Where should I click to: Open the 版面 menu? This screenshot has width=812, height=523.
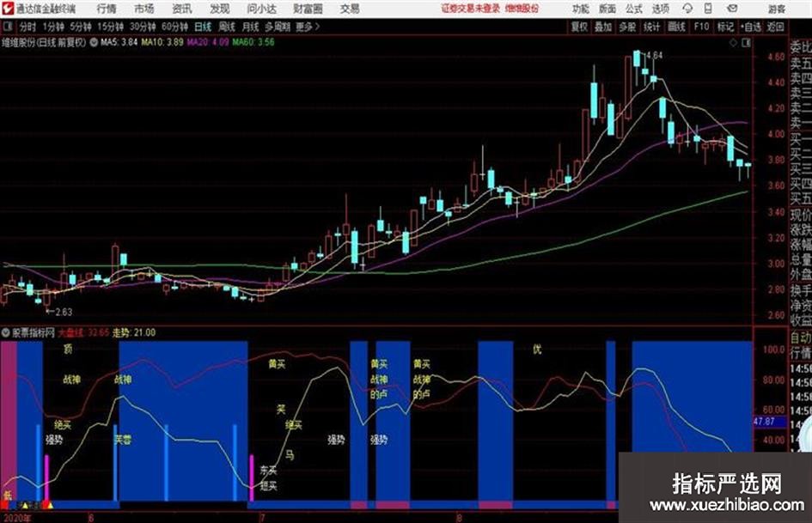point(607,9)
